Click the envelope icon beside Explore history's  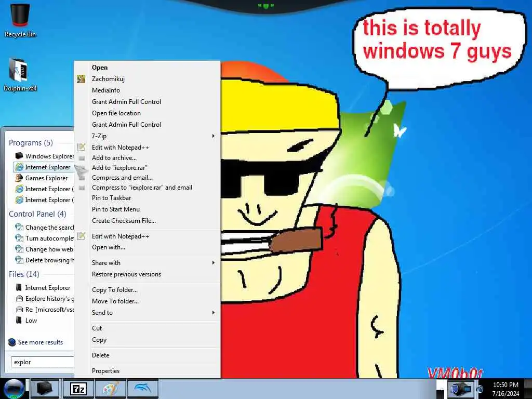tap(19, 299)
